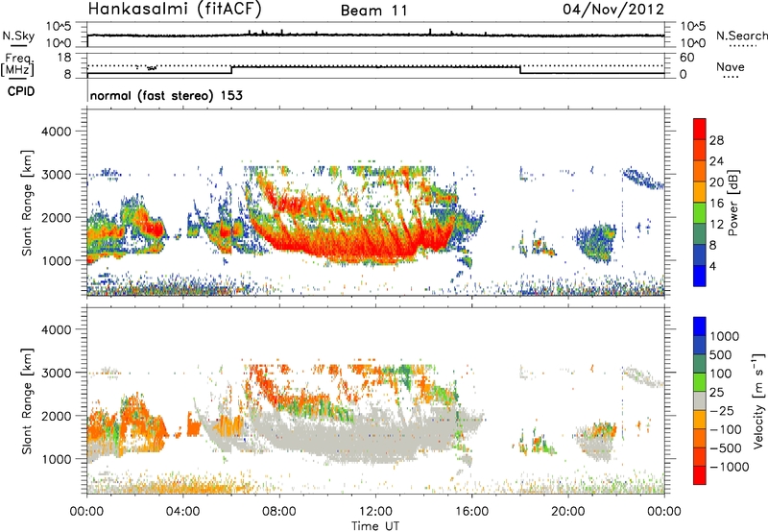The width and height of the screenshot is (768, 532).
Task: Click the Time UT axis label
Action: click(375, 526)
